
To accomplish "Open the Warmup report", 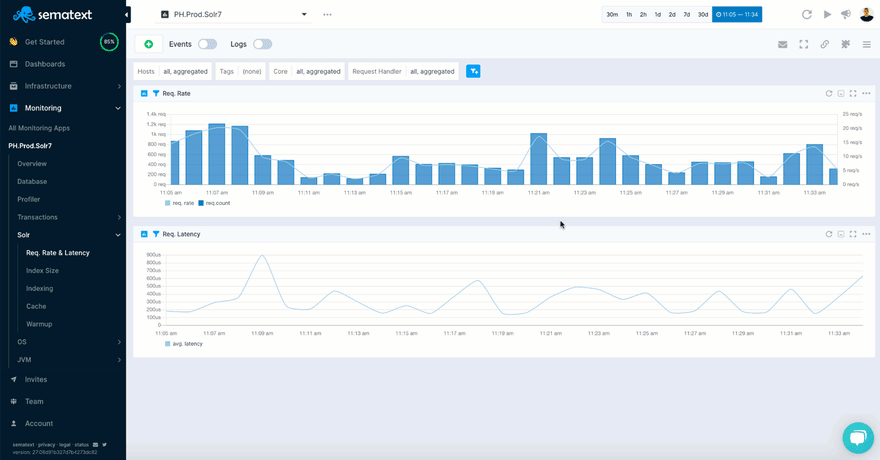I will pyautogui.click(x=39, y=324).
